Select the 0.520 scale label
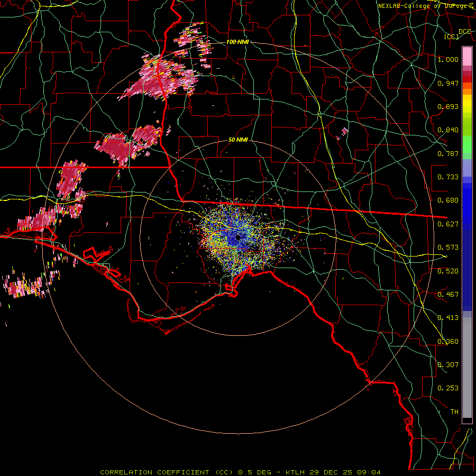The image size is (476, 476). [448, 271]
